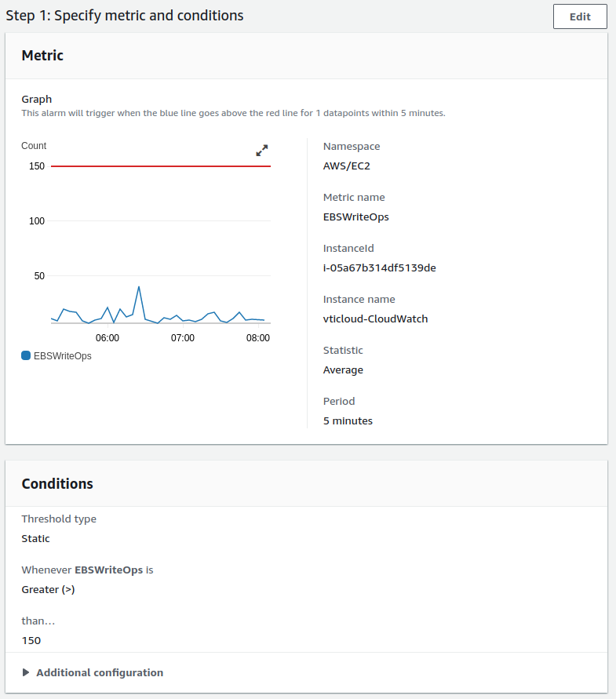Select the AWS/EC2 namespace value

pos(347,166)
